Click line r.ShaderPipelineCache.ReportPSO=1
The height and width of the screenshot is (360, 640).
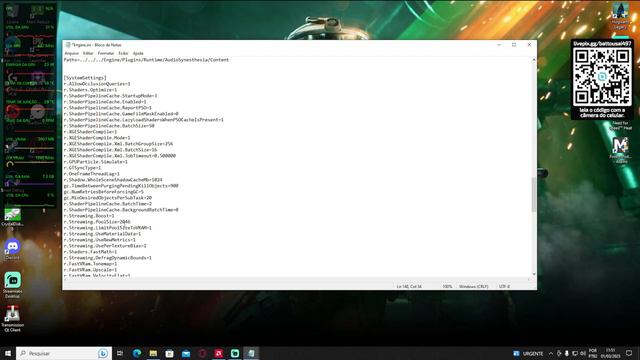[x=108, y=108]
